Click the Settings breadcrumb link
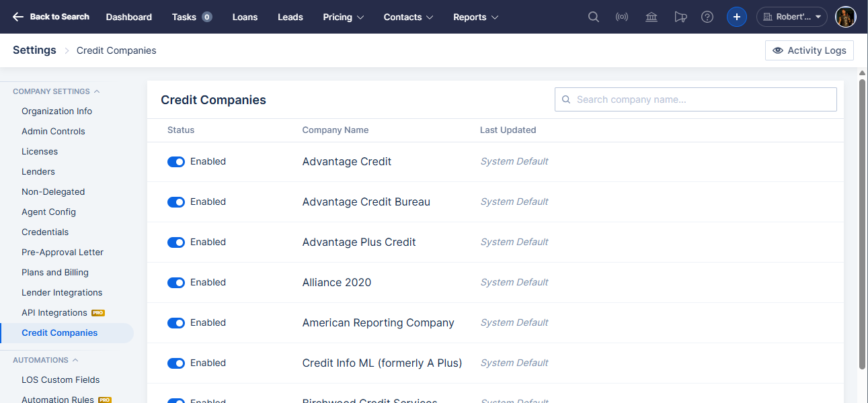Image resolution: width=868 pixels, height=403 pixels. 34,50
